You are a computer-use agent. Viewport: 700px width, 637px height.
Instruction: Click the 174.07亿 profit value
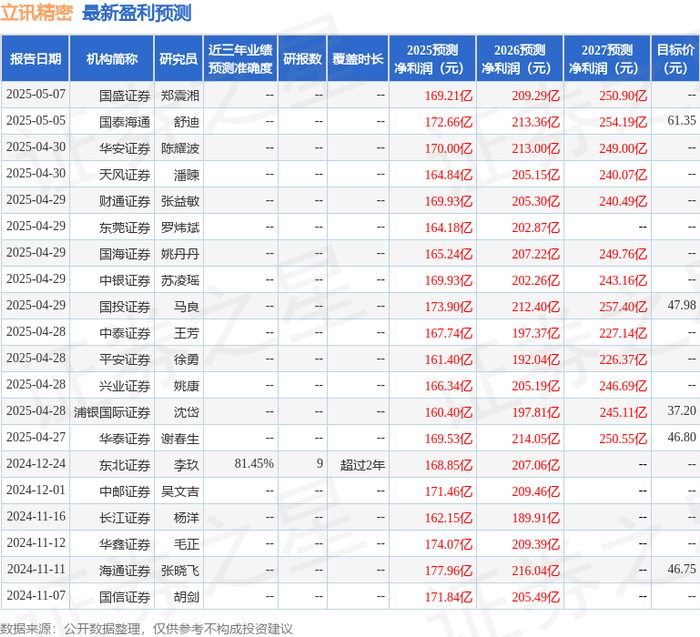pyautogui.click(x=448, y=543)
